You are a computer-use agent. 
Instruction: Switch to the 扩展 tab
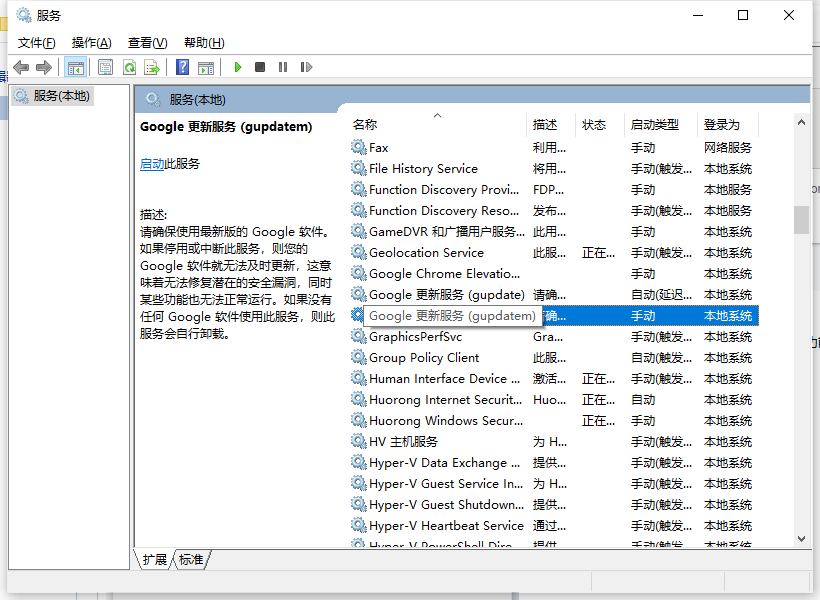point(155,560)
